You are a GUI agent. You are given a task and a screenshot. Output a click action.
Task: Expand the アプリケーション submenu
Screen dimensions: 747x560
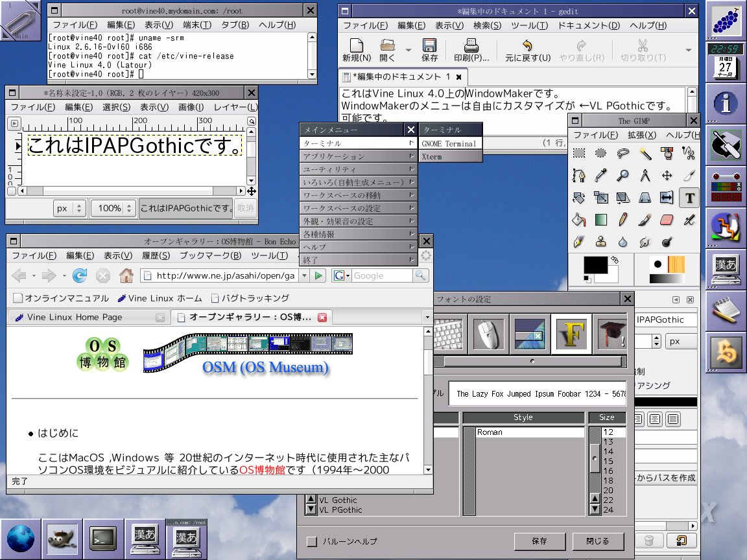[x=358, y=156]
